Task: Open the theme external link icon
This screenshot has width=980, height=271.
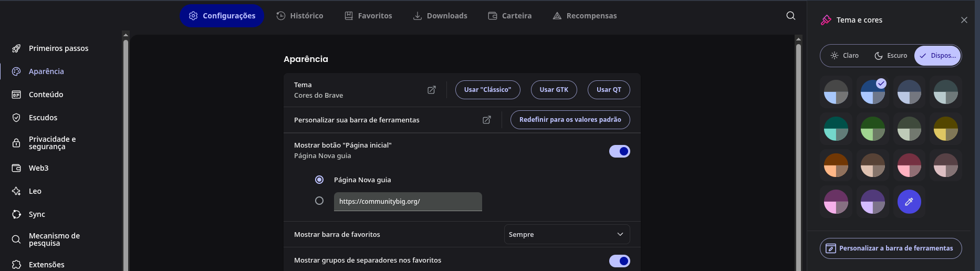Action: pos(432,90)
